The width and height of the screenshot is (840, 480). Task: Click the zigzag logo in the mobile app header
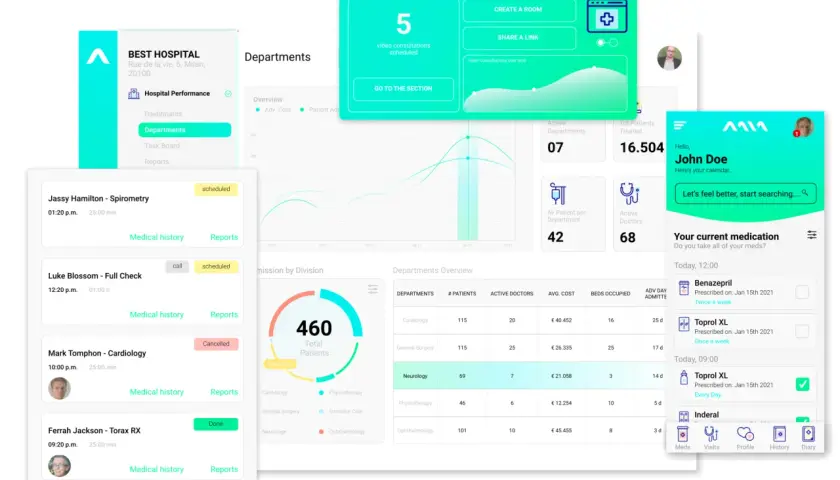(745, 126)
